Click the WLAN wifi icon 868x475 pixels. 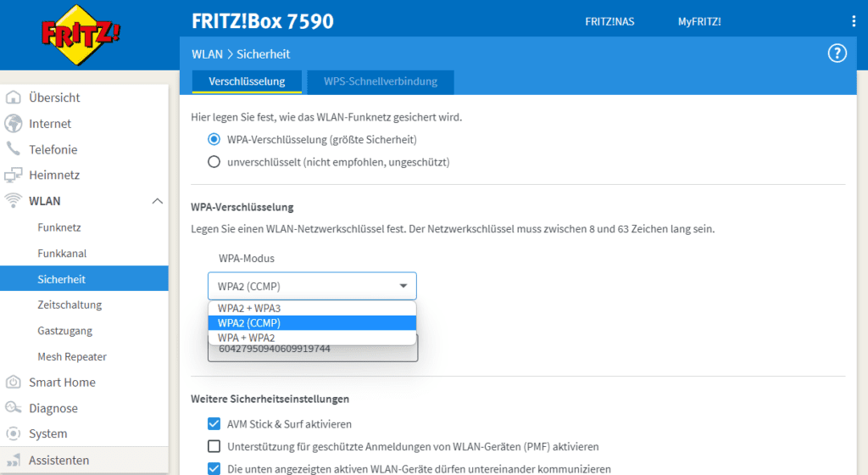point(14,200)
